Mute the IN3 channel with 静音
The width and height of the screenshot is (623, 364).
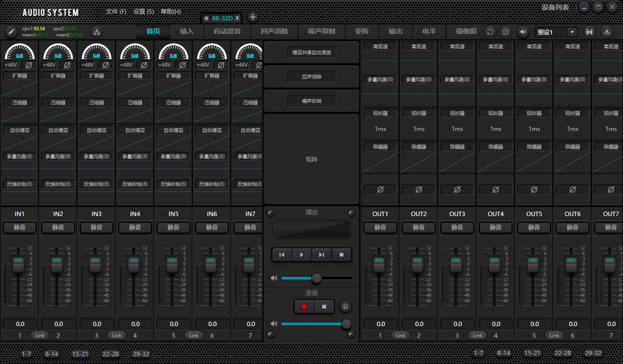tap(96, 227)
